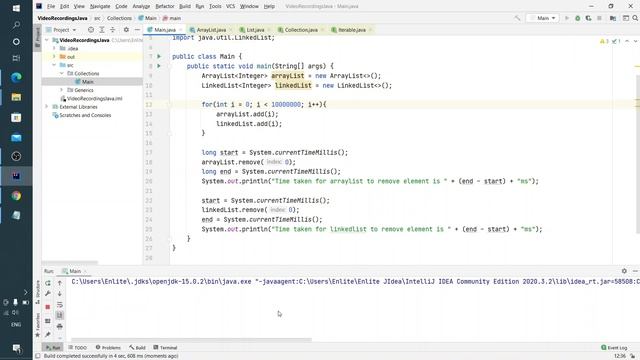Open Project panel gear options
This screenshot has height=360, width=640.
(x=126, y=30)
